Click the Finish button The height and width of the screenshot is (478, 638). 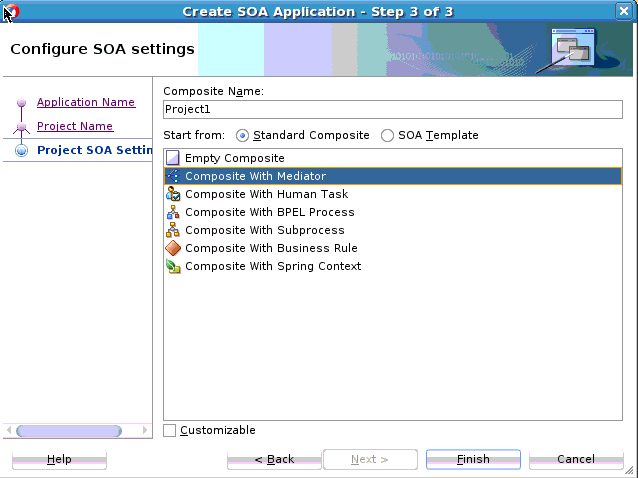473,459
